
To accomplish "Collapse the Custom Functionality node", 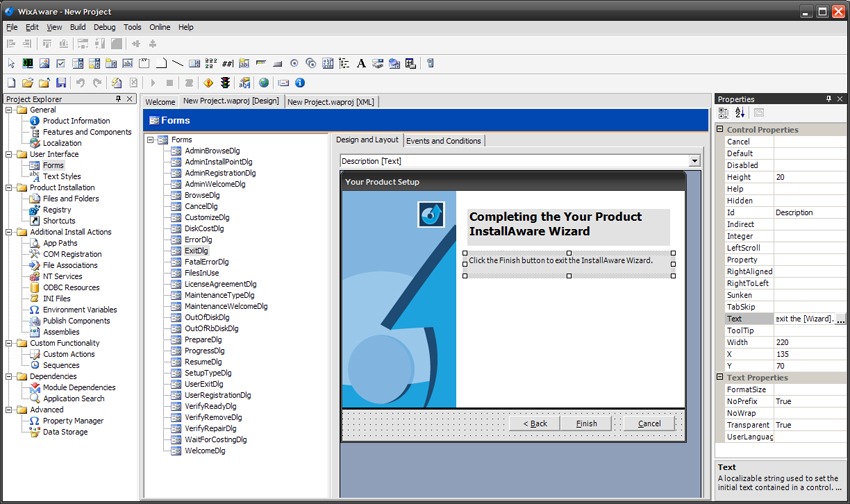I will (9, 343).
